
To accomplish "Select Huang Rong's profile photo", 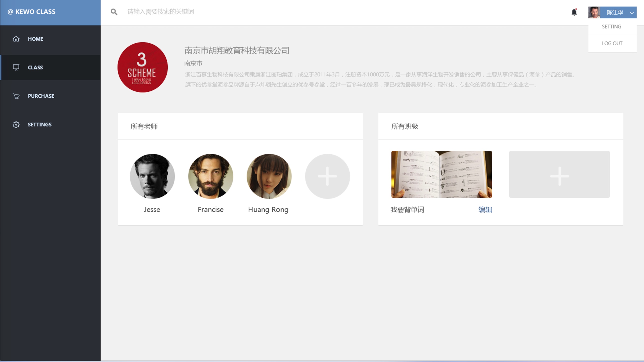I will coord(269,176).
